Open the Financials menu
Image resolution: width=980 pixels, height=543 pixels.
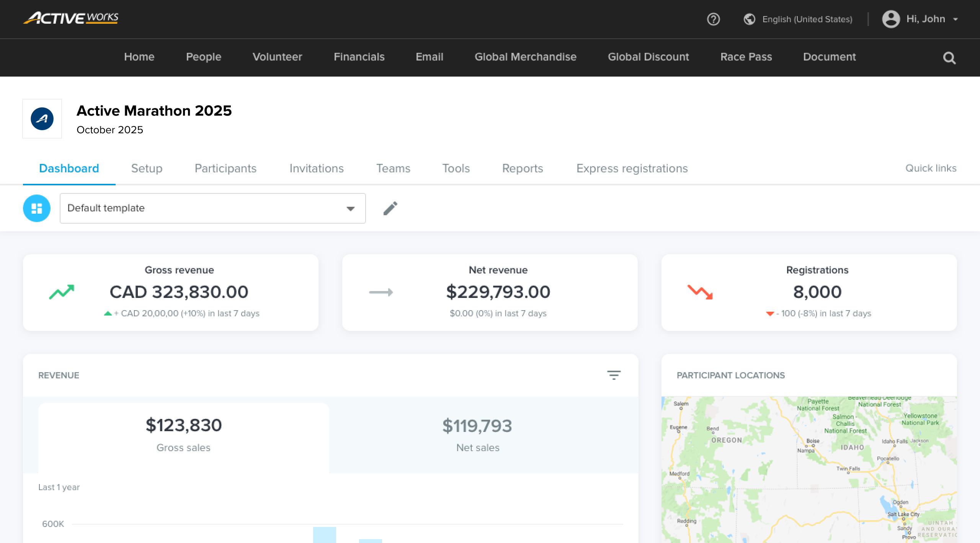[359, 57]
